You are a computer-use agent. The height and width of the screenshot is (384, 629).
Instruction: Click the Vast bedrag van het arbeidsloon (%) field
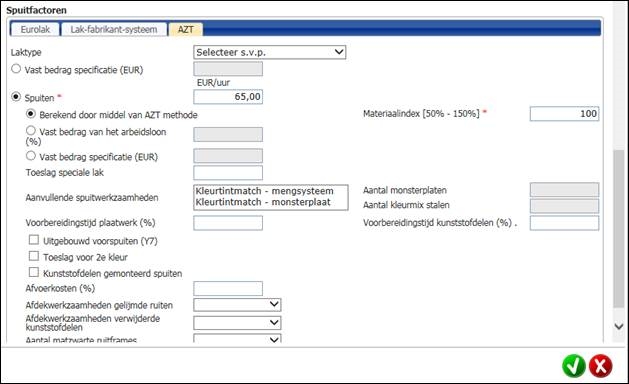[228, 134]
